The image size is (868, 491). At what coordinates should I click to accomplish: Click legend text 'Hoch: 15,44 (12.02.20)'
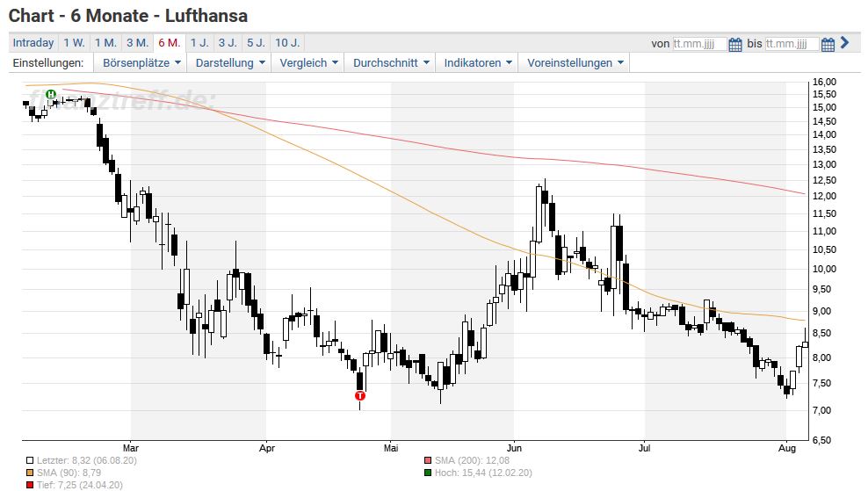[x=483, y=473]
